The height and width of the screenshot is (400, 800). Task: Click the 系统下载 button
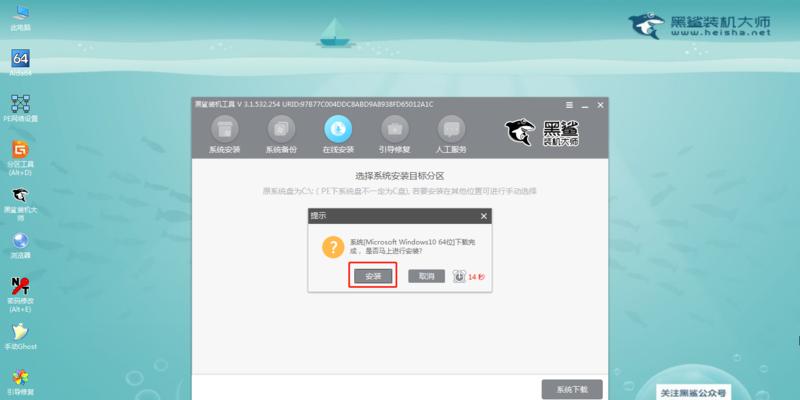[x=572, y=389]
